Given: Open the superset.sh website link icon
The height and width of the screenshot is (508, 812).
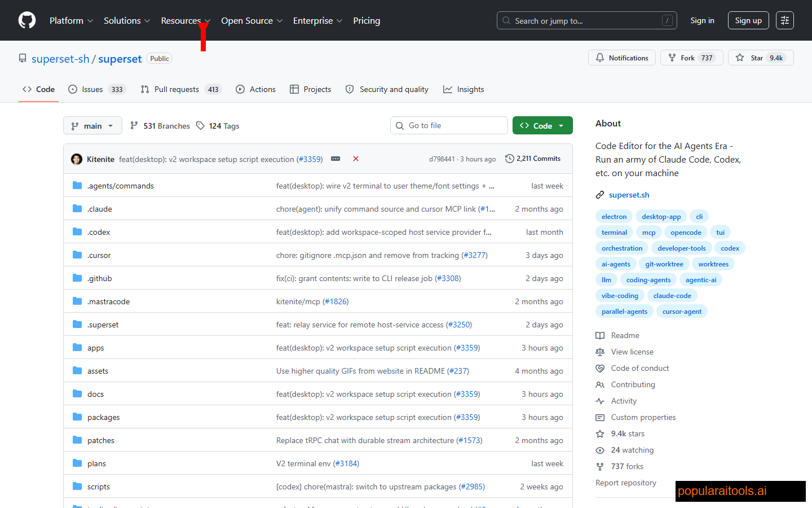Looking at the screenshot, I should point(599,194).
